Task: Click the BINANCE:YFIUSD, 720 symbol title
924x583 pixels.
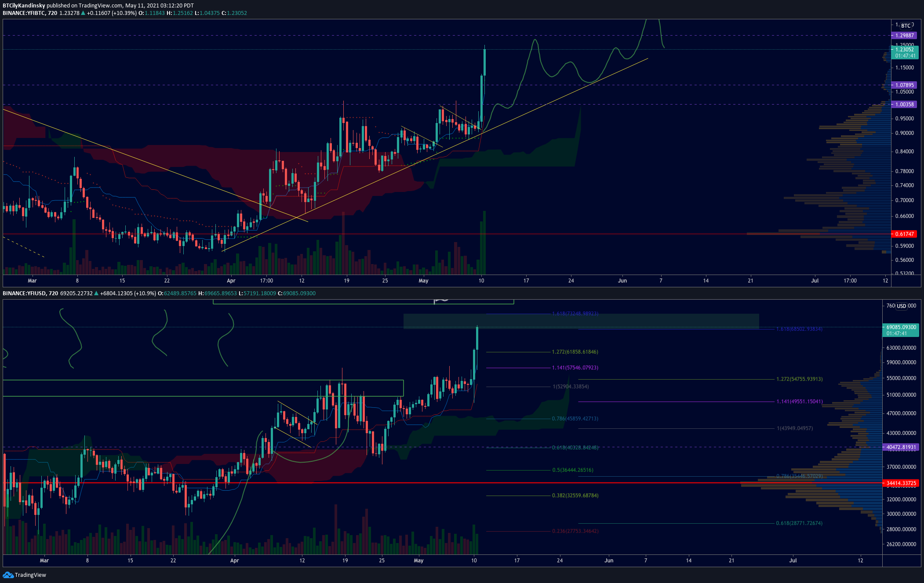Action: tap(30, 293)
